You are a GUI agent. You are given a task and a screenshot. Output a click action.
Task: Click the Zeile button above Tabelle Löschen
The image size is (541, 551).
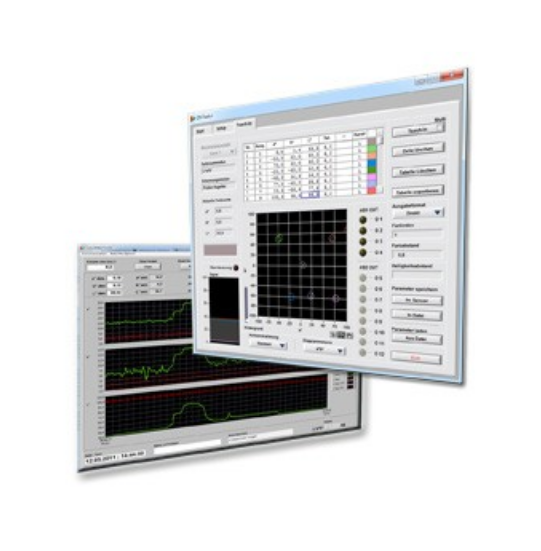pos(418,150)
